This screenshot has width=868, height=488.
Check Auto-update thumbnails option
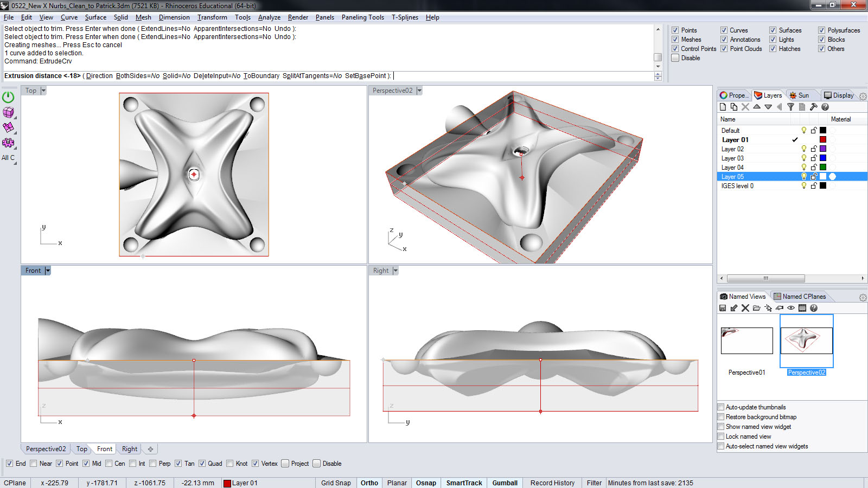coord(721,407)
